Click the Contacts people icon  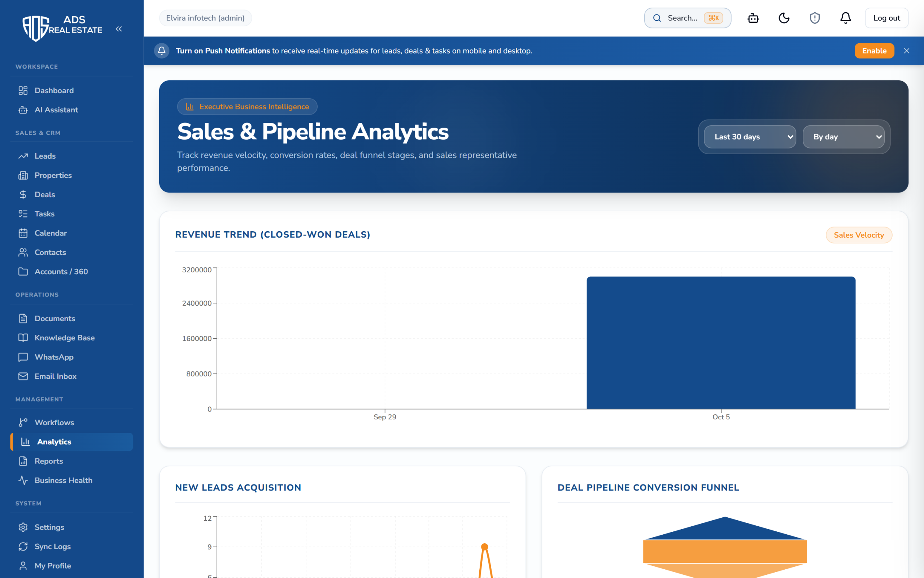coord(23,252)
